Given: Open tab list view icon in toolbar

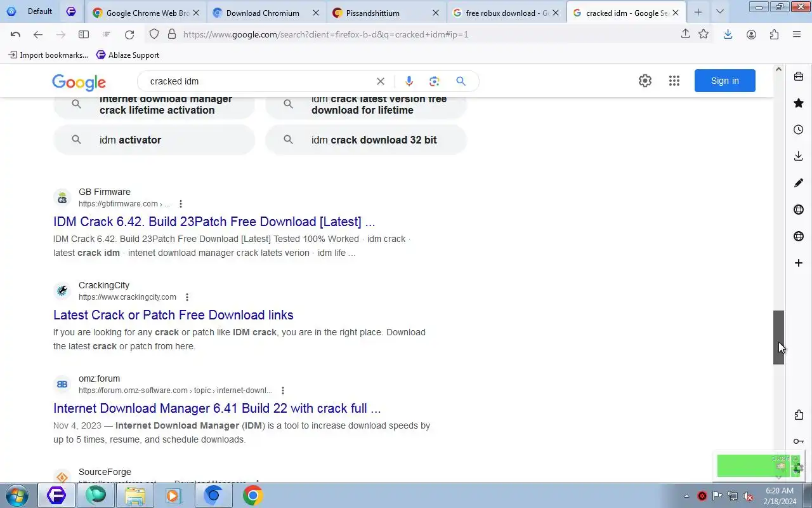Looking at the screenshot, I should (x=107, y=34).
